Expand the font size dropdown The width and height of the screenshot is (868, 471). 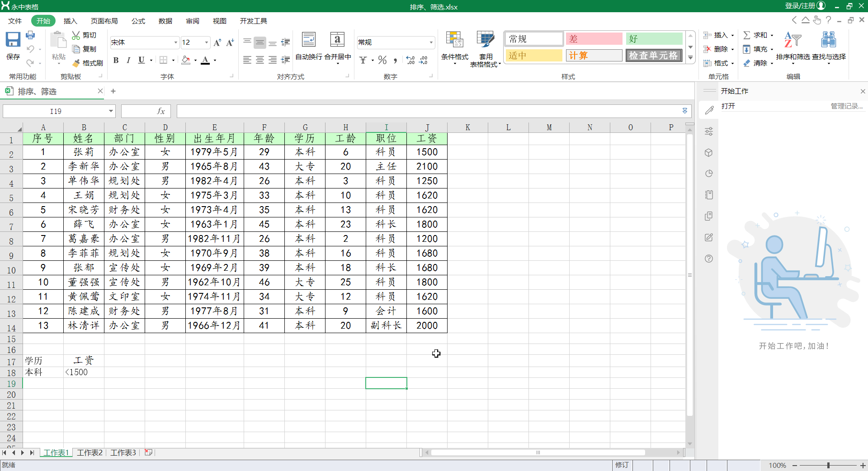tap(207, 42)
